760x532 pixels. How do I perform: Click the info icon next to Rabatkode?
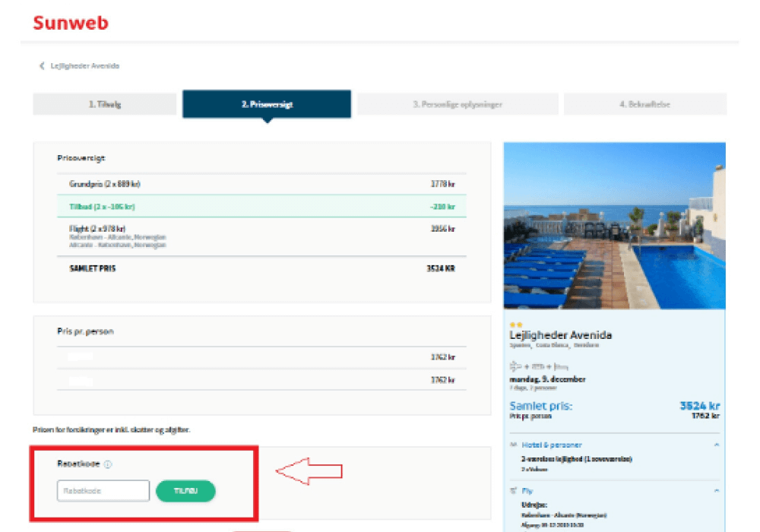pyautogui.click(x=108, y=464)
